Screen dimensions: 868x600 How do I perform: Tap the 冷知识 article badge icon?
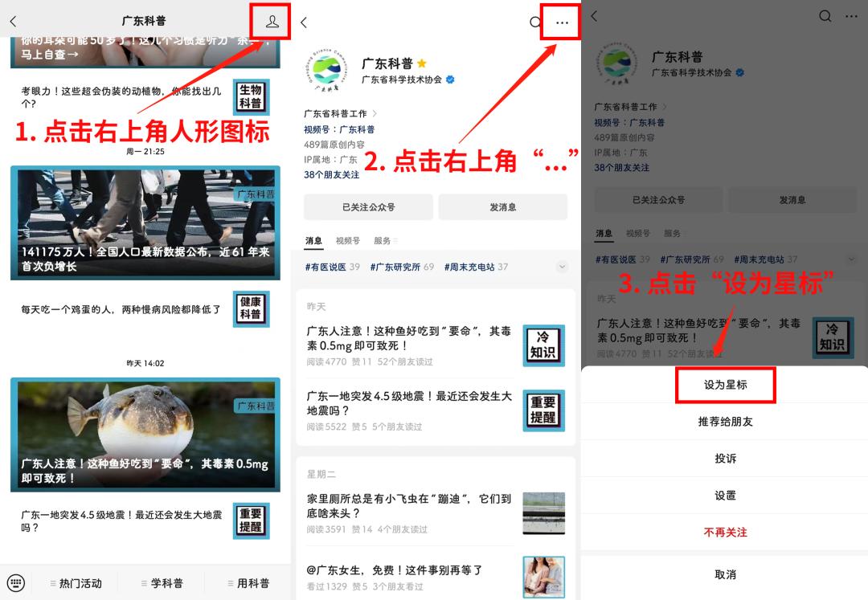543,345
